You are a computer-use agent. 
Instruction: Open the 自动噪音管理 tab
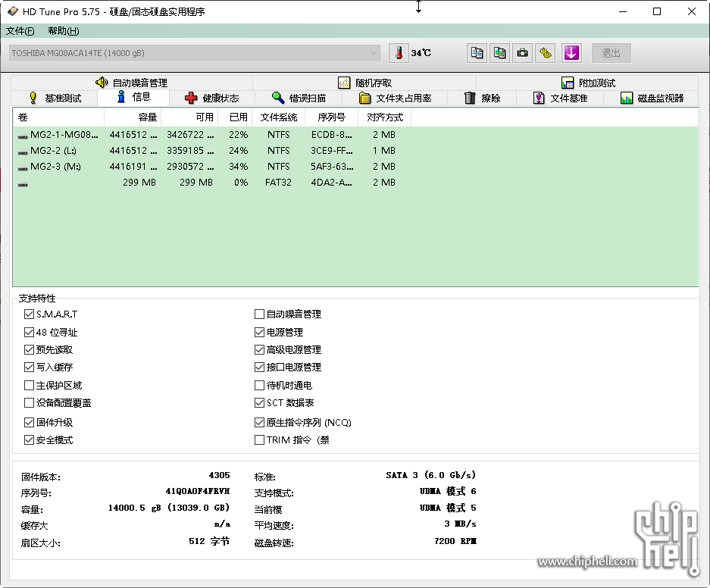click(x=132, y=83)
